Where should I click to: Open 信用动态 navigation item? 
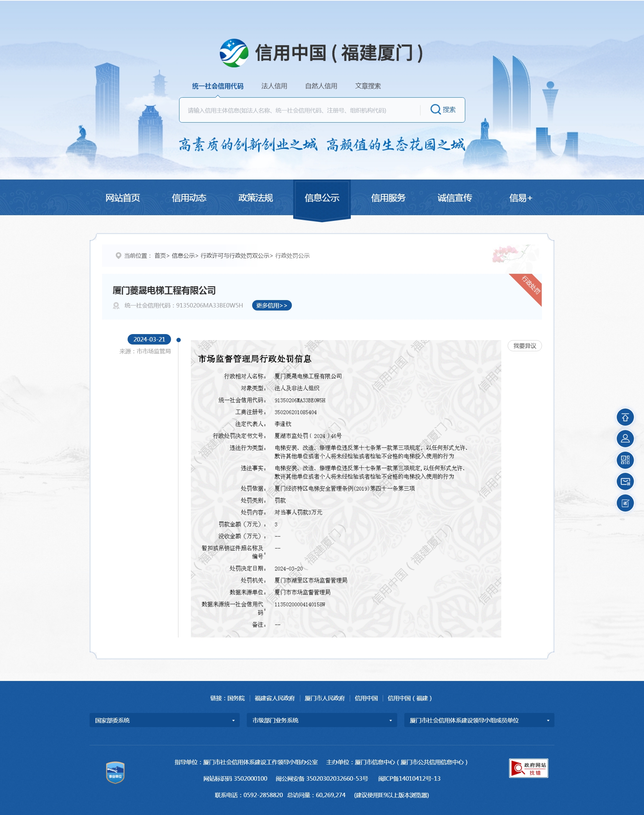[x=189, y=198]
